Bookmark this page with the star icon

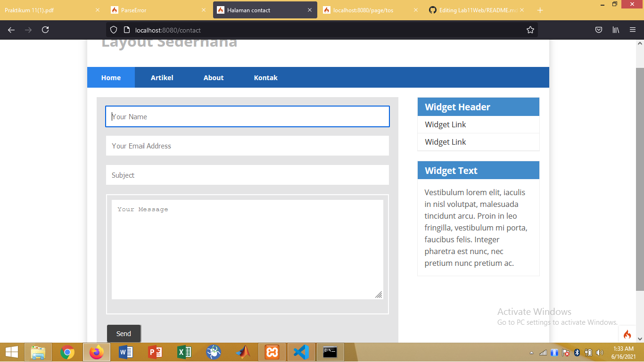(530, 29)
